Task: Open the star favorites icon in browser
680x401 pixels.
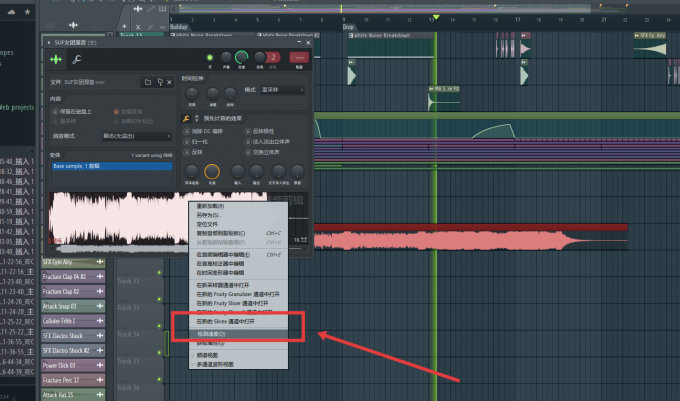Action: (27, 12)
